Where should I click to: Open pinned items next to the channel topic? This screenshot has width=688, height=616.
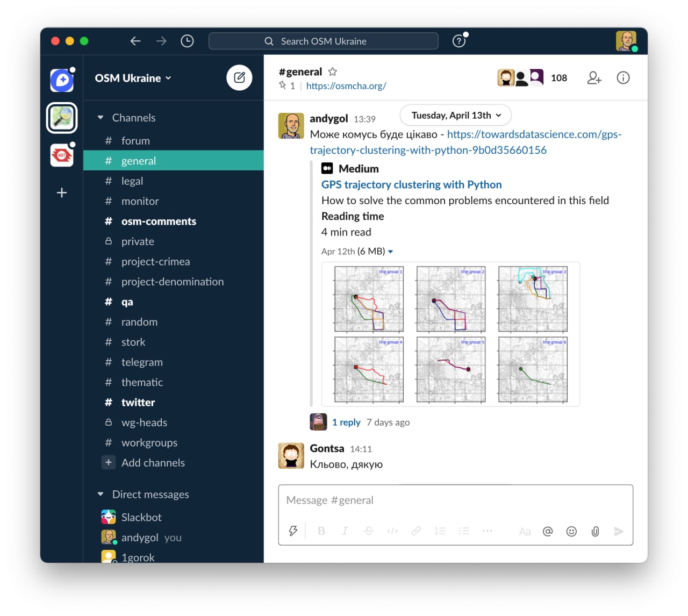coord(287,85)
